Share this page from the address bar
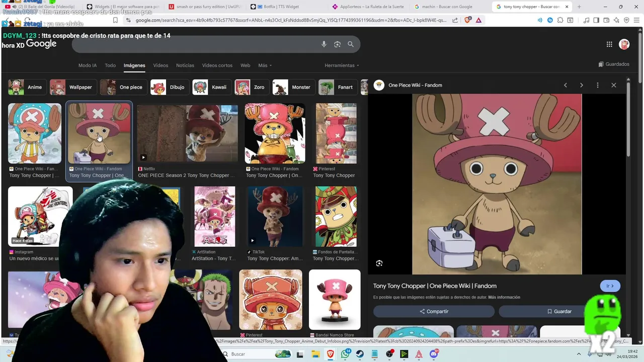Screen dimensions: 644x362 [x=455, y=20]
